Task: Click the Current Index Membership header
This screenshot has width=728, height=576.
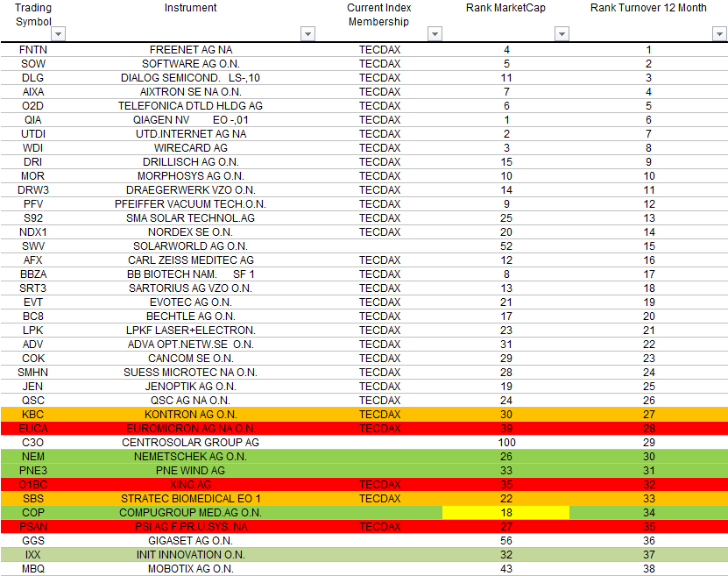Action: [378, 15]
